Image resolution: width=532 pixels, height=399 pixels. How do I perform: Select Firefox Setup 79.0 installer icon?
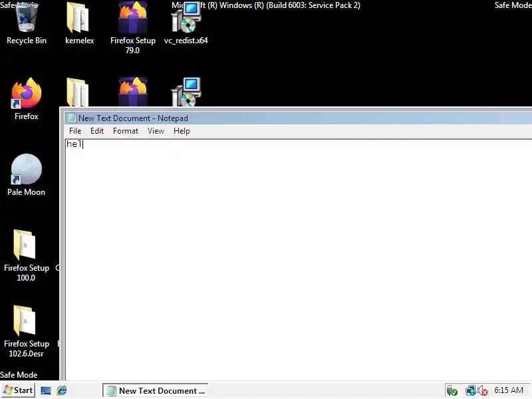click(132, 27)
